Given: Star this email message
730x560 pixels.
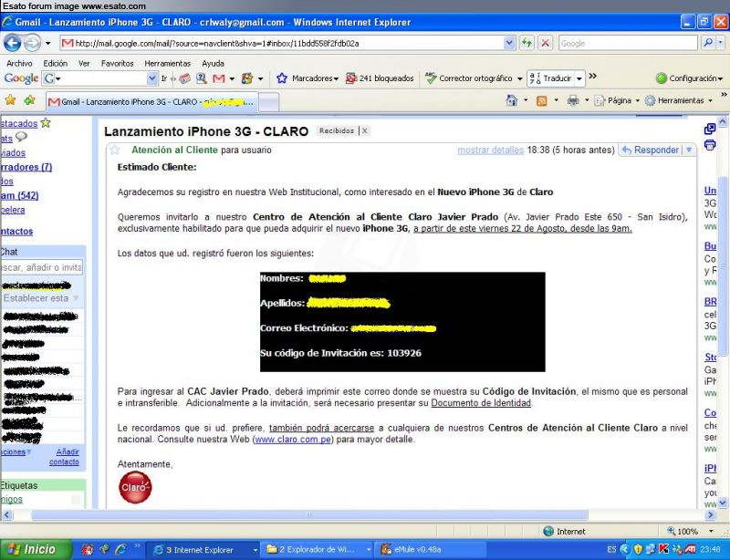Looking at the screenshot, I should [115, 150].
